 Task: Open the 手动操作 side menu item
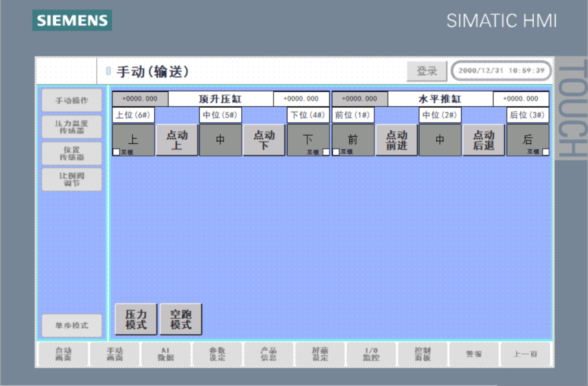tap(72, 101)
